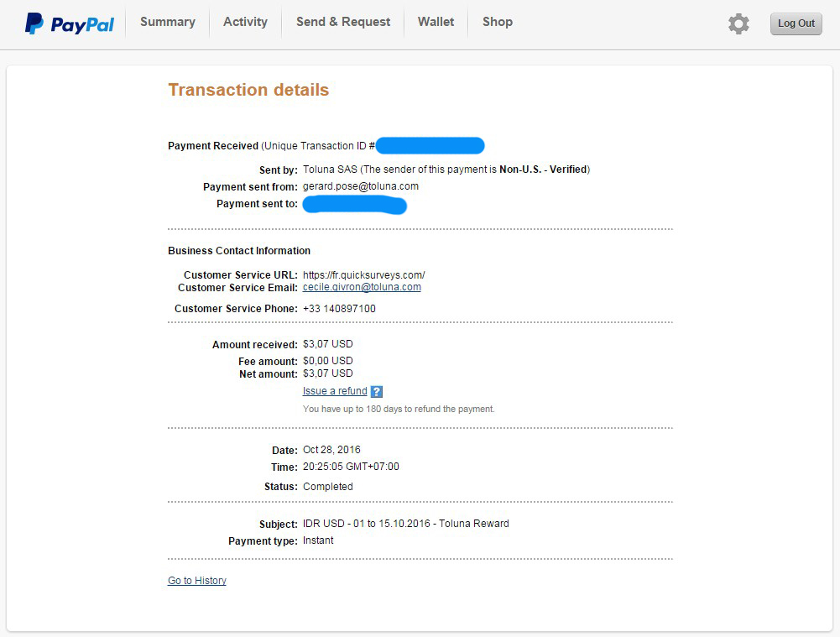The image size is (840, 637).
Task: Click the Payment Received label
Action: 213,146
